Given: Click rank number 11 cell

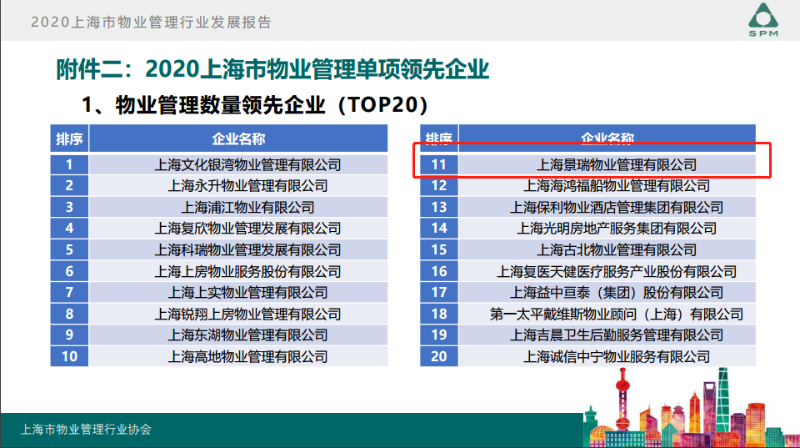Looking at the screenshot, I should pyautogui.click(x=439, y=165).
